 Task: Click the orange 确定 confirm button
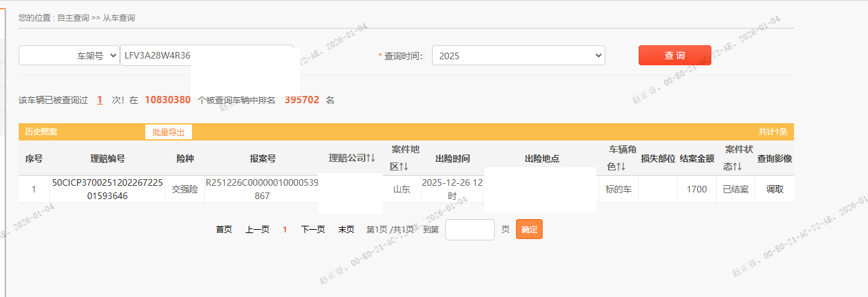(x=529, y=230)
